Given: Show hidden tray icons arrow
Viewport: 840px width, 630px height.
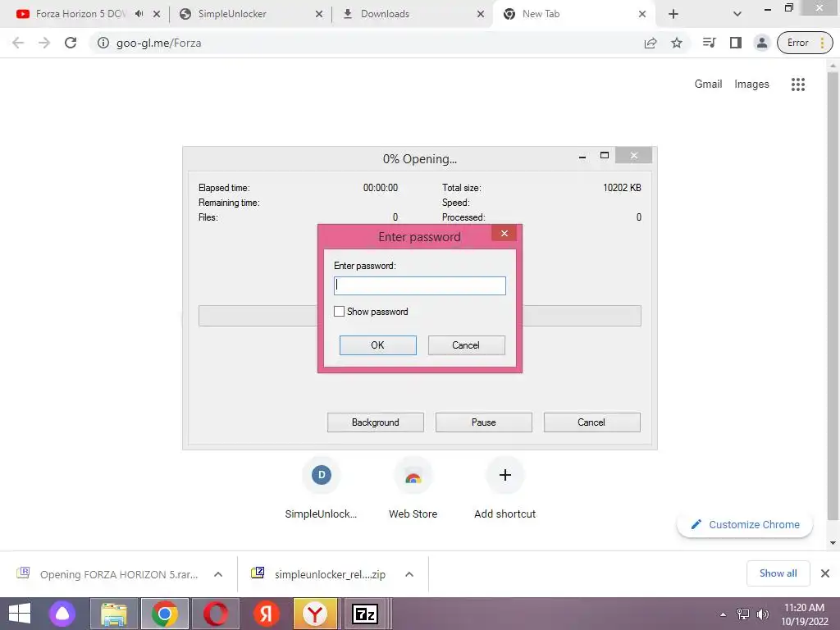Looking at the screenshot, I should (x=723, y=614).
